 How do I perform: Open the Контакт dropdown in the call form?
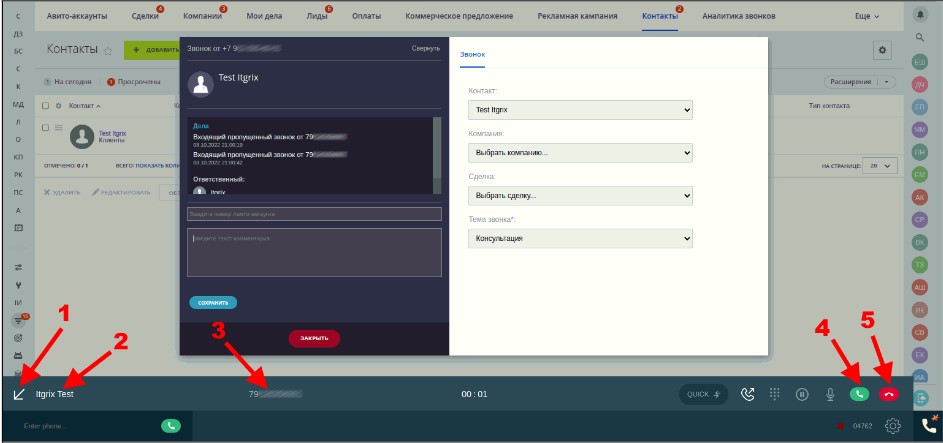click(x=580, y=110)
